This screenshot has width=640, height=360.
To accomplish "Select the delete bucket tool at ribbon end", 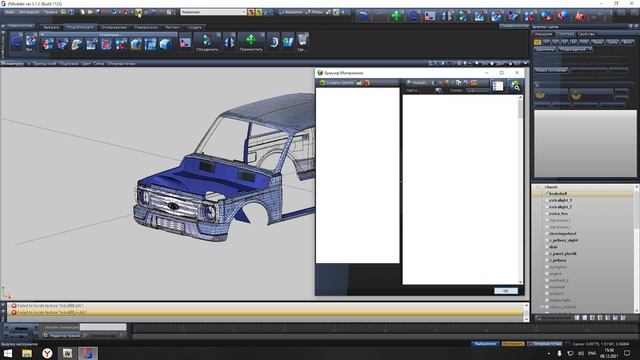I will pos(302,41).
